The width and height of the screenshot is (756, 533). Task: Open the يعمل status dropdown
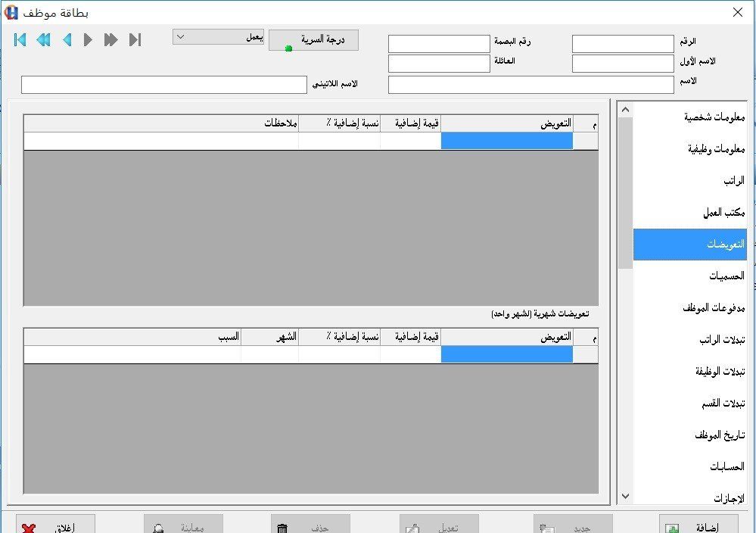point(218,37)
